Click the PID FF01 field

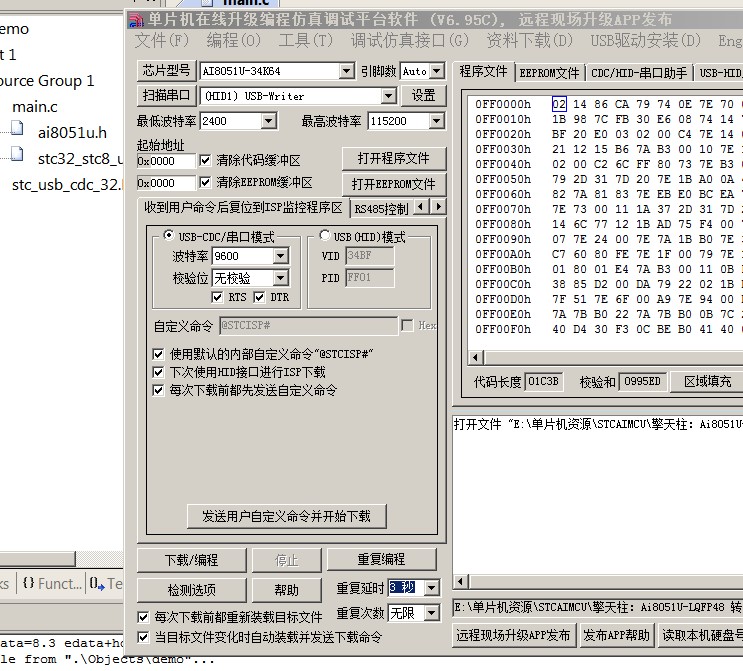[x=370, y=278]
